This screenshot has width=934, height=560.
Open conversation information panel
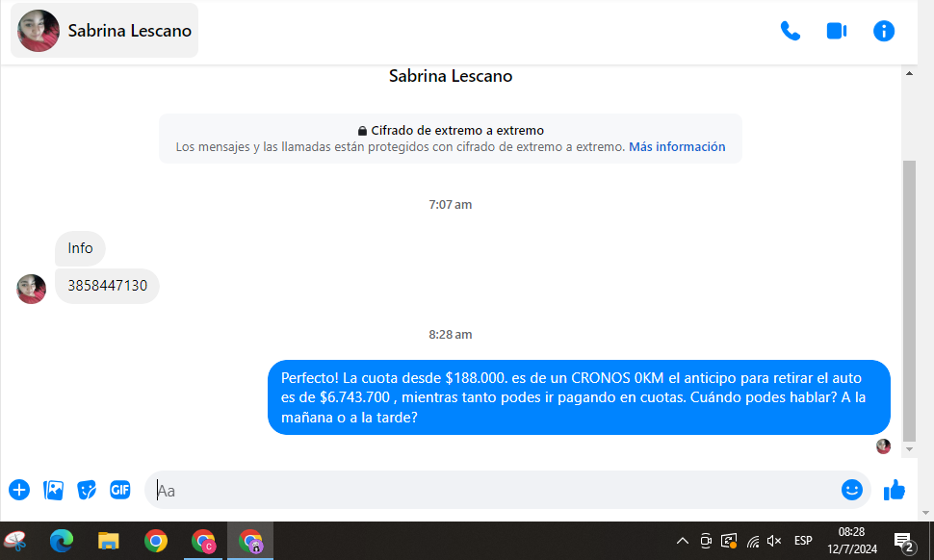883,31
